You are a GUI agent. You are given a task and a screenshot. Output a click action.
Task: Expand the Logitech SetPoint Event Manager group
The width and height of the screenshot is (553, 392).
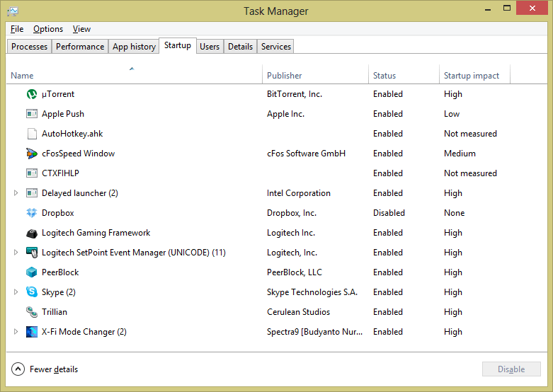(16, 253)
